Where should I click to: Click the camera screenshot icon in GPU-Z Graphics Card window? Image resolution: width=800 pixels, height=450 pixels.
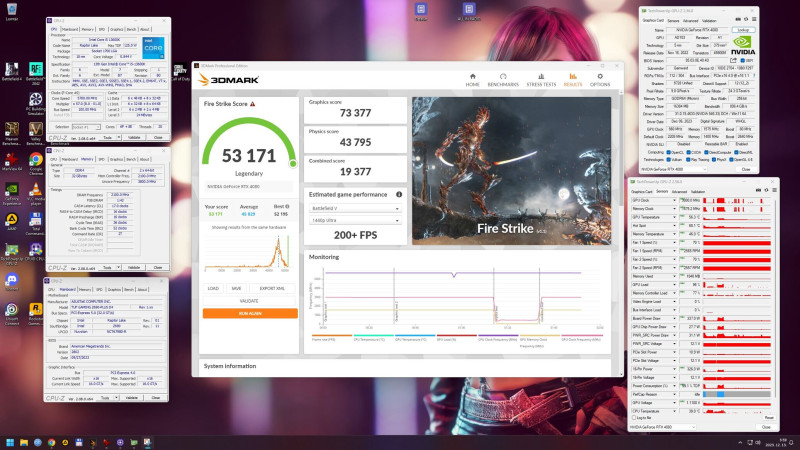(737, 19)
